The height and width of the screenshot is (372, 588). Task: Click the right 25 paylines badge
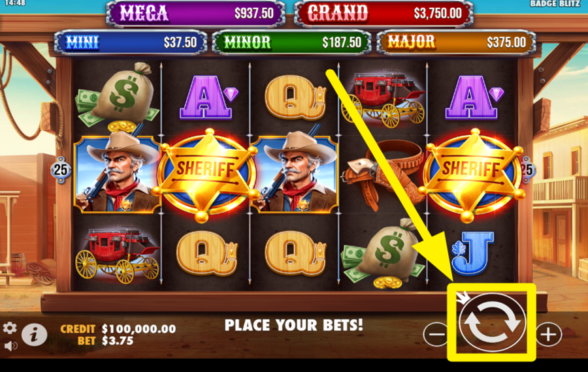[527, 170]
